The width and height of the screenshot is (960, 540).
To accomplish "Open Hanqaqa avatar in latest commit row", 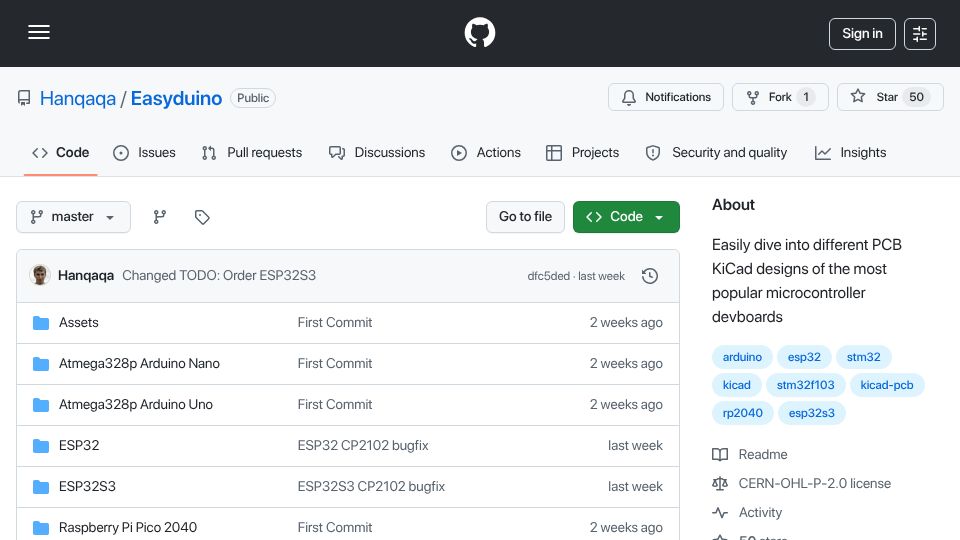I will click(40, 276).
